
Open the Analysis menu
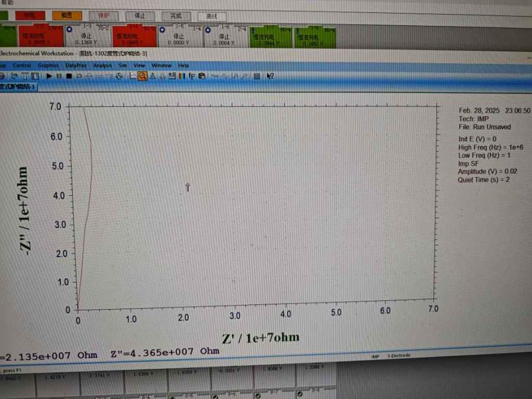[x=102, y=66]
